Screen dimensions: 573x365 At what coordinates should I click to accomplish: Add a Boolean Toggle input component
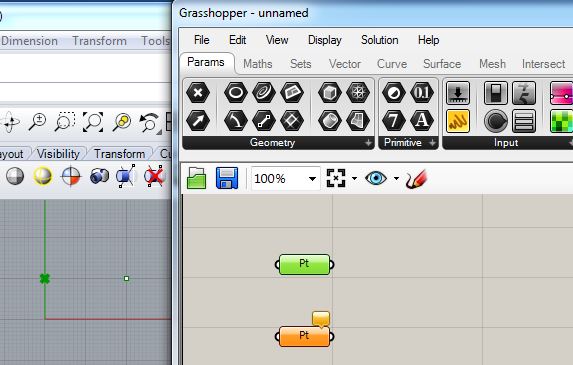496,93
